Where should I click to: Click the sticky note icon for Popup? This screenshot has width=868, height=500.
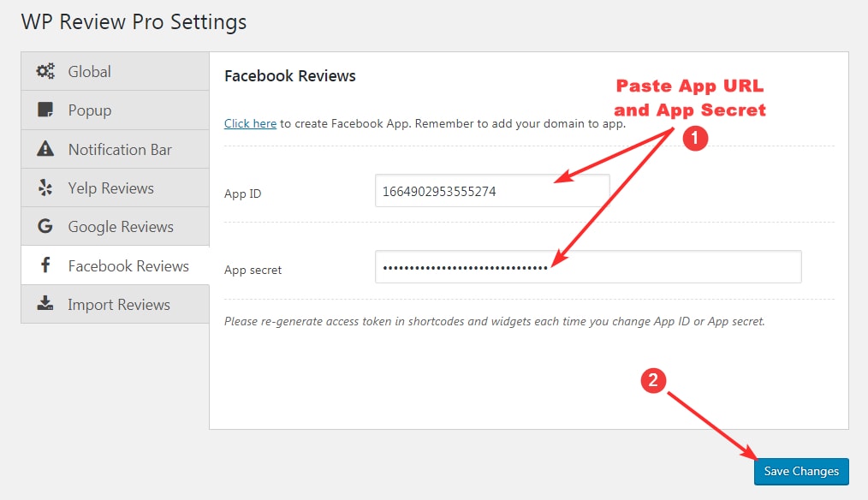tap(45, 110)
